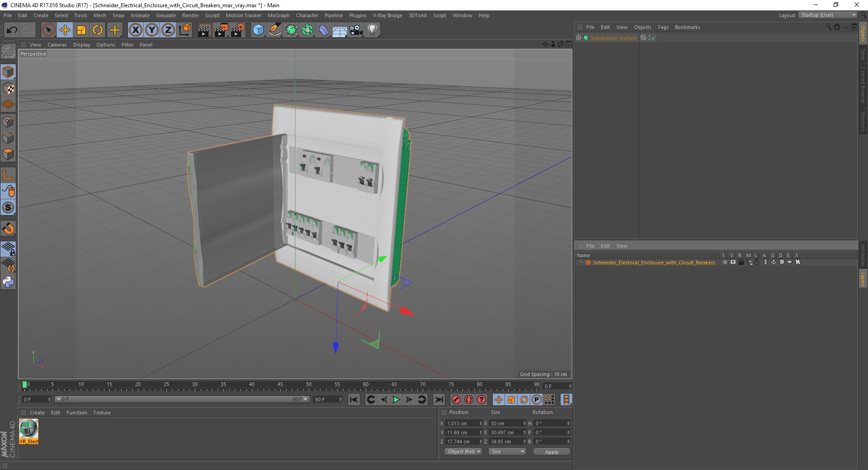The width and height of the screenshot is (868, 470).
Task: Add a Subdivision Surface generator icon
Action: coord(291,30)
